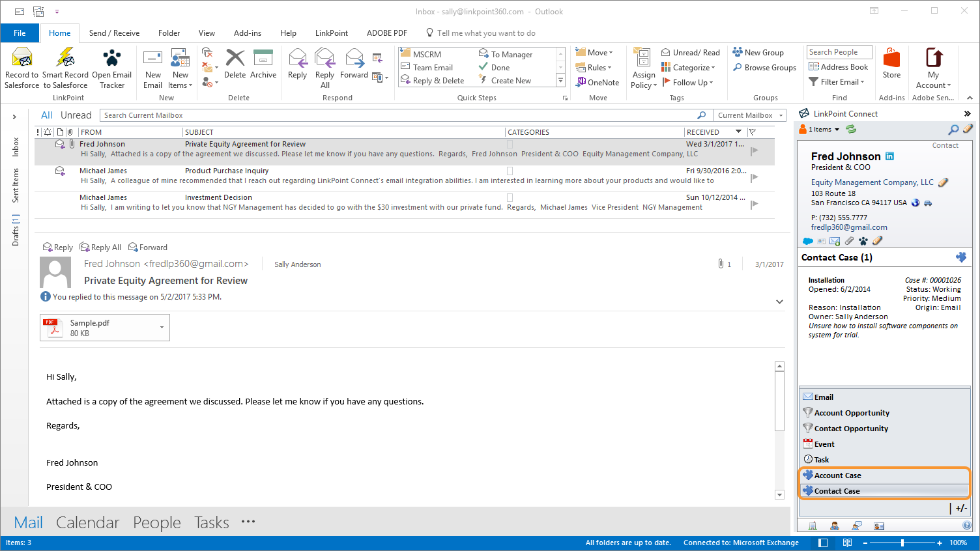The height and width of the screenshot is (551, 980).
Task: Switch to Calendar view
Action: point(87,522)
